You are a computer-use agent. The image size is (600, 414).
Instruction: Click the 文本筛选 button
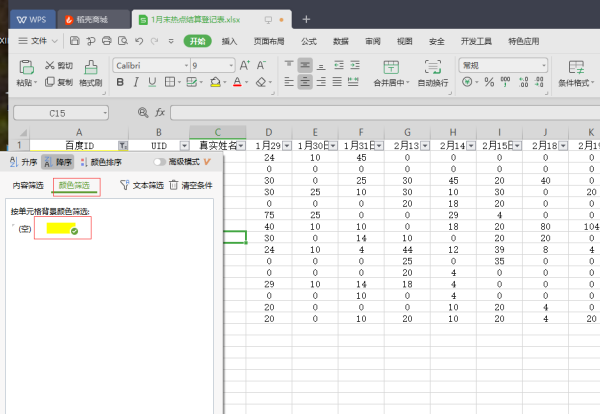(139, 185)
